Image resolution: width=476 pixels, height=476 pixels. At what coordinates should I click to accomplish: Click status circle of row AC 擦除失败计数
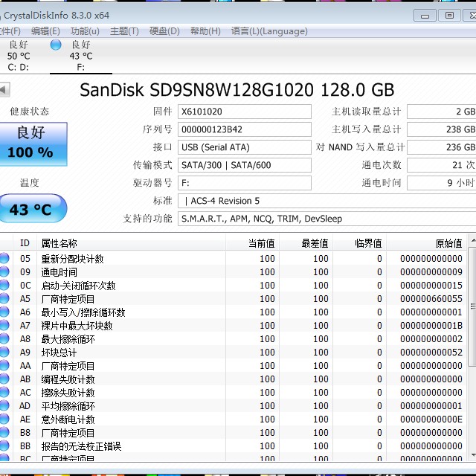tap(4, 392)
